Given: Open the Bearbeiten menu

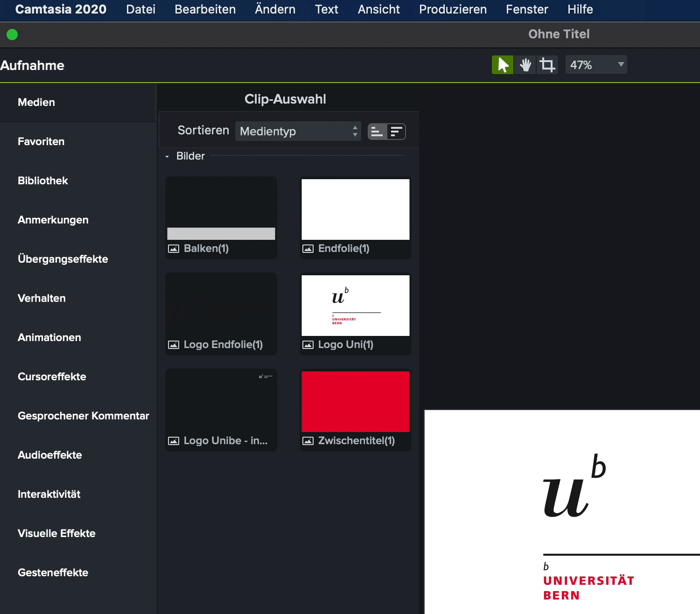Looking at the screenshot, I should (x=205, y=9).
